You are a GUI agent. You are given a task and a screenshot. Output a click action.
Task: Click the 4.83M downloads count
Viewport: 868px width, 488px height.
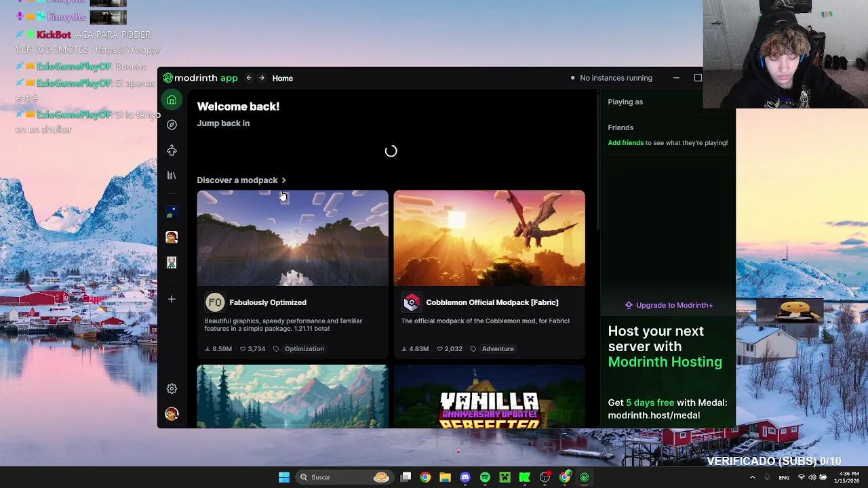coord(415,349)
